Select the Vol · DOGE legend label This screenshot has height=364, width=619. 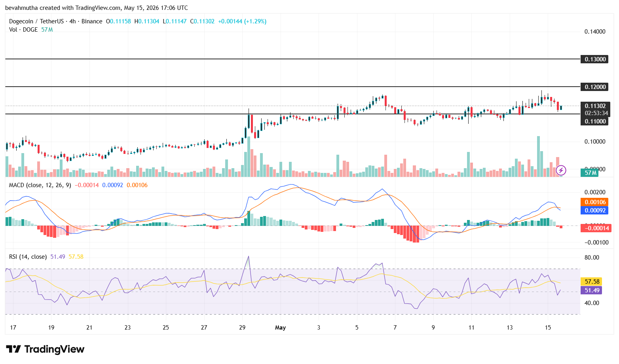click(x=23, y=30)
